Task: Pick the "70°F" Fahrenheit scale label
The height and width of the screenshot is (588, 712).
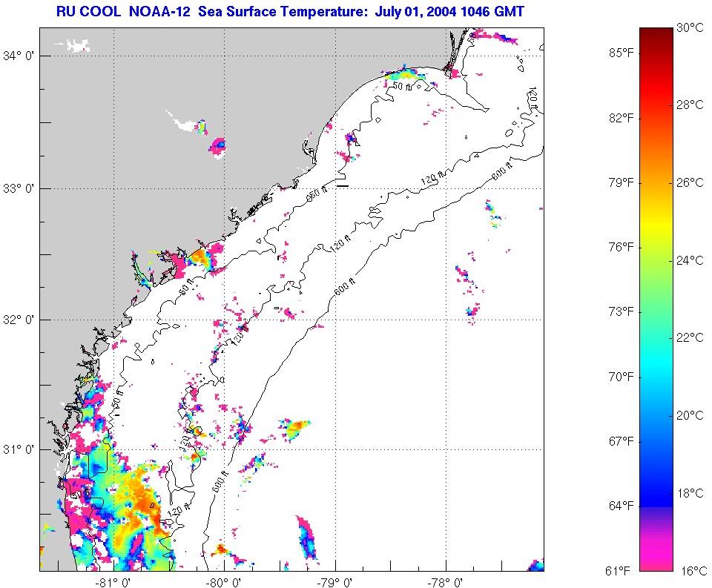Action: (x=622, y=377)
